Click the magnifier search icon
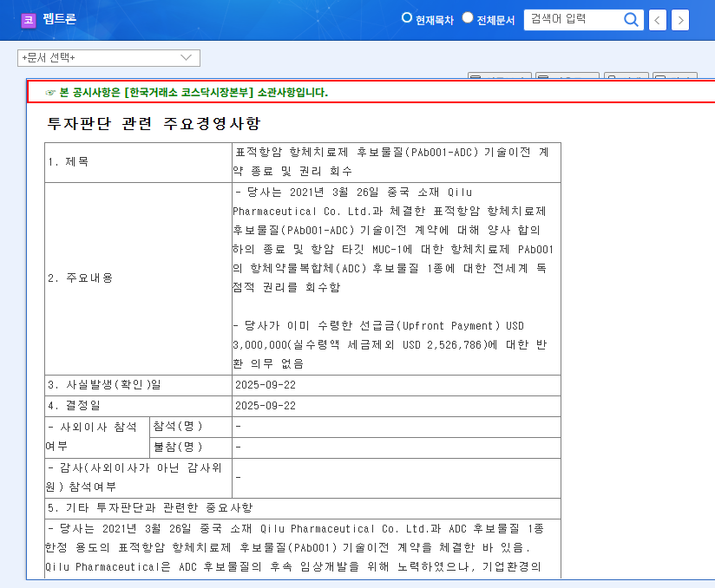The image size is (715, 588). 631,20
